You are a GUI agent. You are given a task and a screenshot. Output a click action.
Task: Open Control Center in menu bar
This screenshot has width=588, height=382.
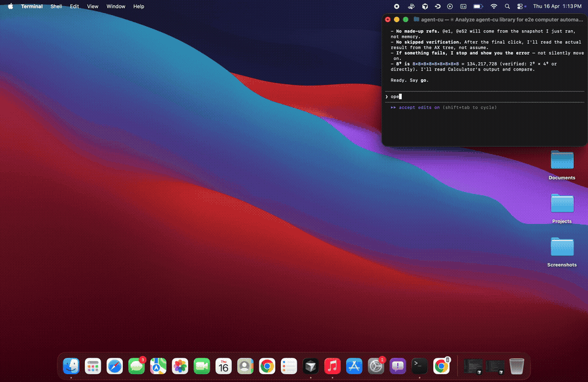[520, 7]
